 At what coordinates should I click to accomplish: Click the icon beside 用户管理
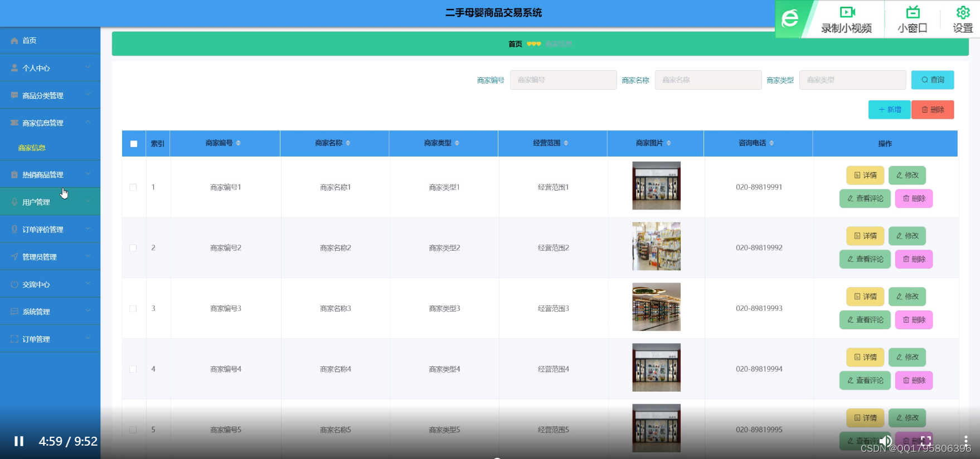(14, 202)
